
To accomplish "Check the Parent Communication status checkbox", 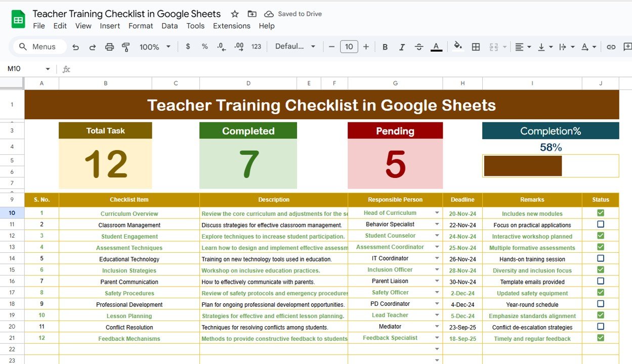I will [x=601, y=281].
